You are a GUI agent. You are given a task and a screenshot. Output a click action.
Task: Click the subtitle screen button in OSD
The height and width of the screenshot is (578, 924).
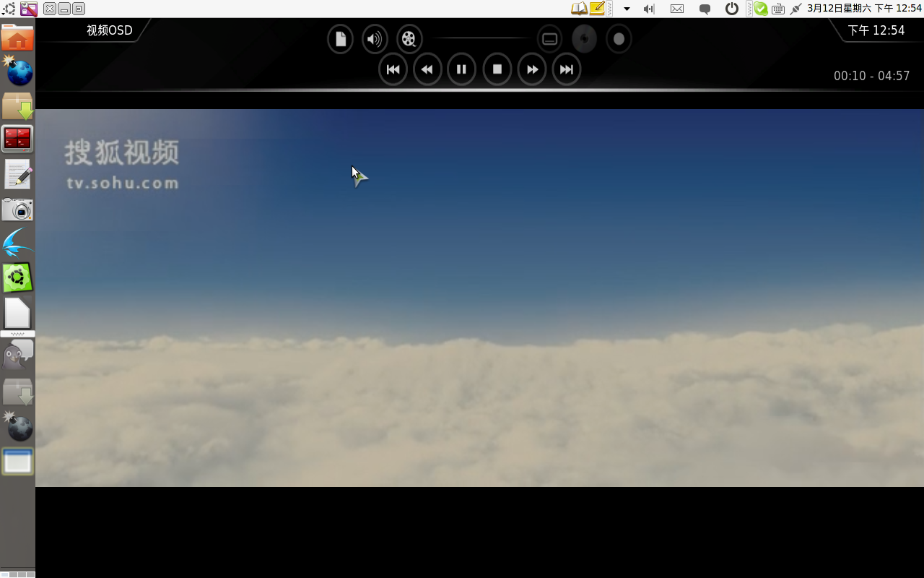[x=549, y=39]
